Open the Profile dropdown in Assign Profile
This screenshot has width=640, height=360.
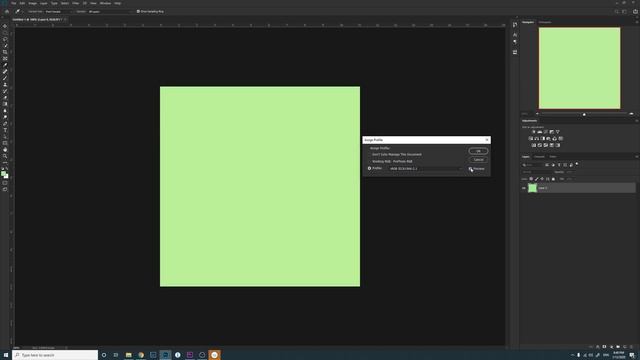pos(426,169)
